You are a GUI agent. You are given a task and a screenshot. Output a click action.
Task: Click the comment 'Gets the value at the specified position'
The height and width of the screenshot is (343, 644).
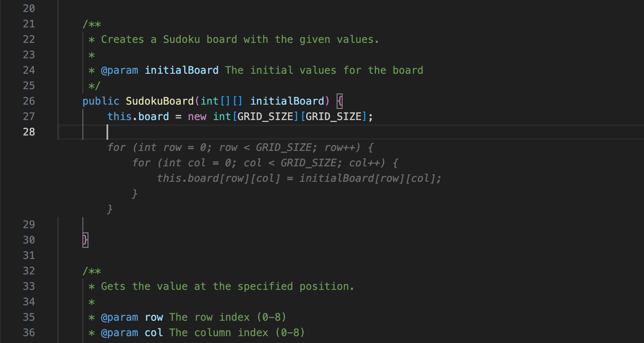point(227,286)
